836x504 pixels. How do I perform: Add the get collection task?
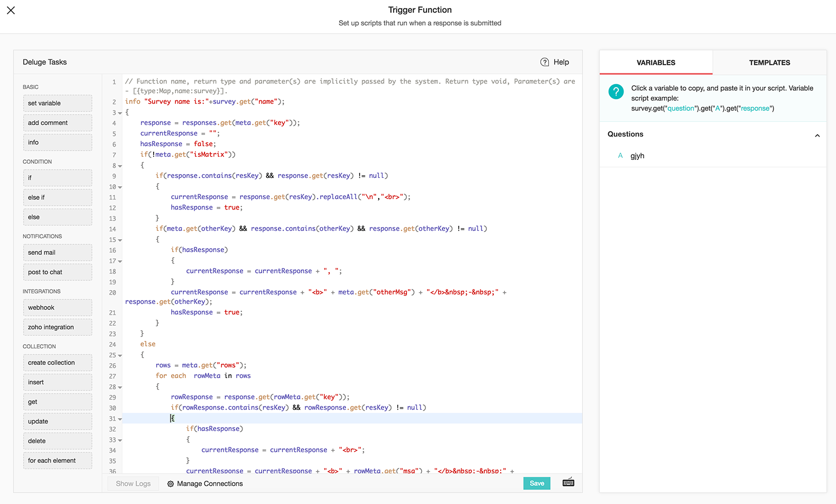click(x=57, y=402)
